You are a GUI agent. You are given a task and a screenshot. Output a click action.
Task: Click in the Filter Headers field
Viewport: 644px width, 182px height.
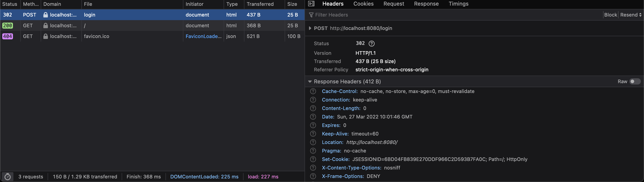(450, 15)
